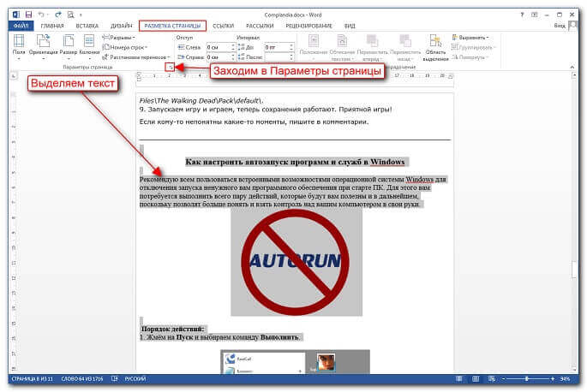The height and width of the screenshot is (392, 587).
Task: Open the ФАЙЛ tab
Action: (x=21, y=26)
